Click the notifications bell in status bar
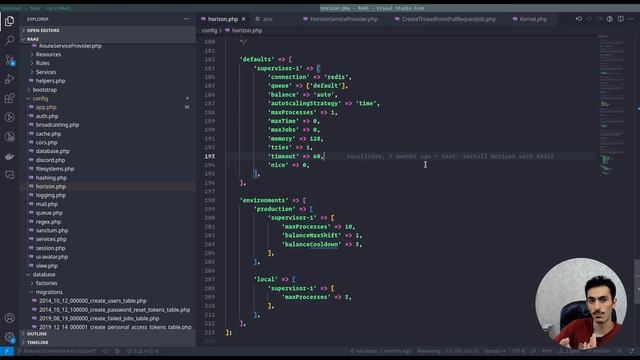The image size is (640, 360). [631, 351]
